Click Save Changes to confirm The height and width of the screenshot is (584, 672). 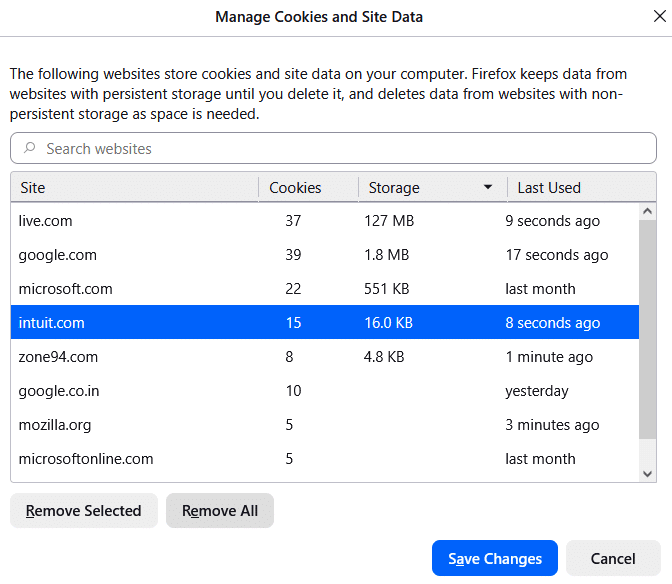(494, 559)
